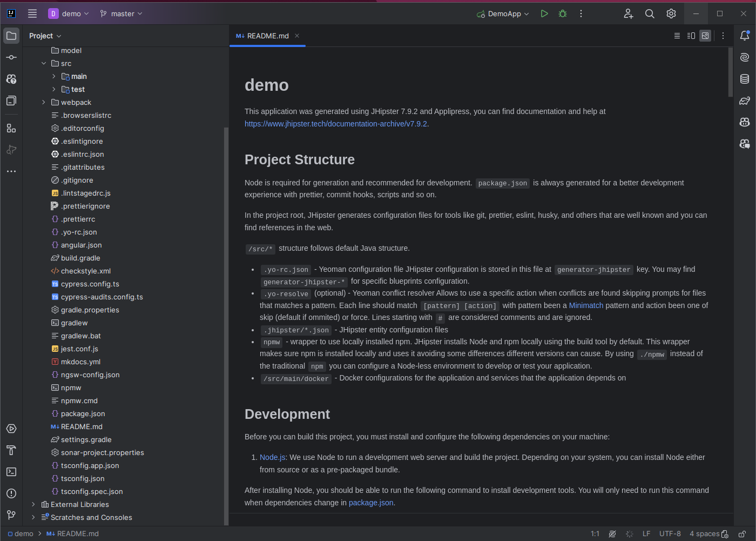Open the Notifications bell
Screen dimensions: 756x541
point(745,36)
